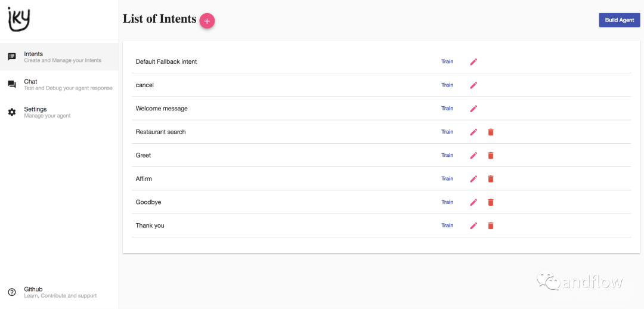
Task: Select Intents in the sidebar
Action: click(59, 57)
